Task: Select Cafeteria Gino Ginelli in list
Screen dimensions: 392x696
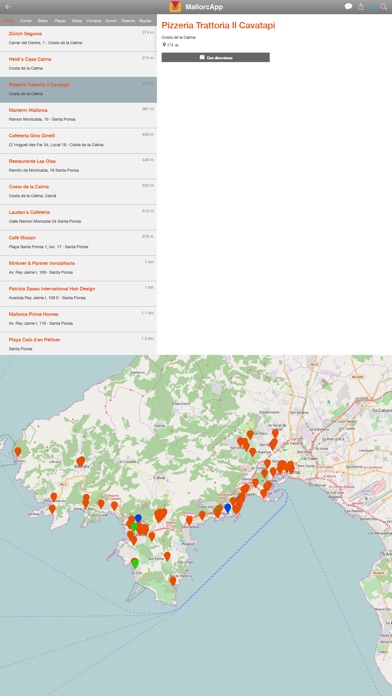Action: pyautogui.click(x=78, y=141)
